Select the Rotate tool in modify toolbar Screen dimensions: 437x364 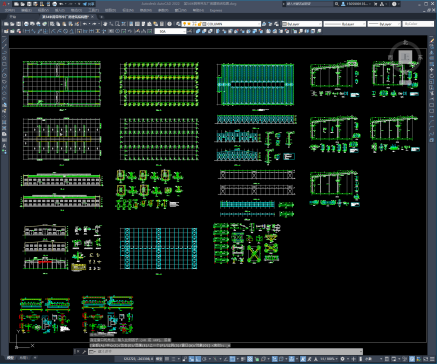tap(432, 76)
